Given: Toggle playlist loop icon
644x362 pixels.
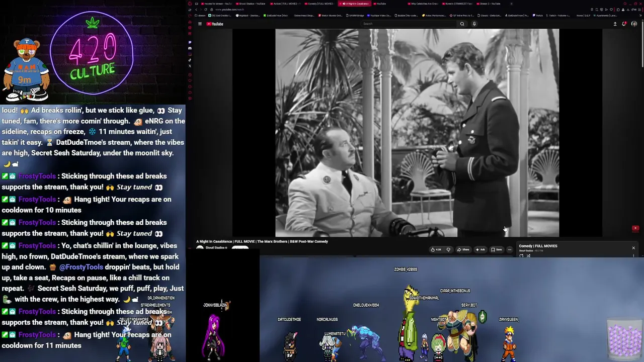Looking at the screenshot, I should click(521, 256).
